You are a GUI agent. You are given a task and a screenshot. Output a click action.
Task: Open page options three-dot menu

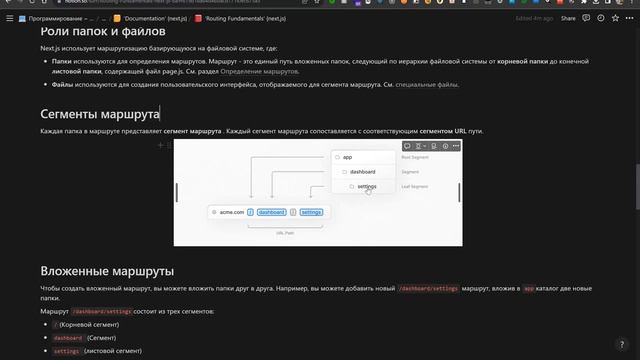629,18
